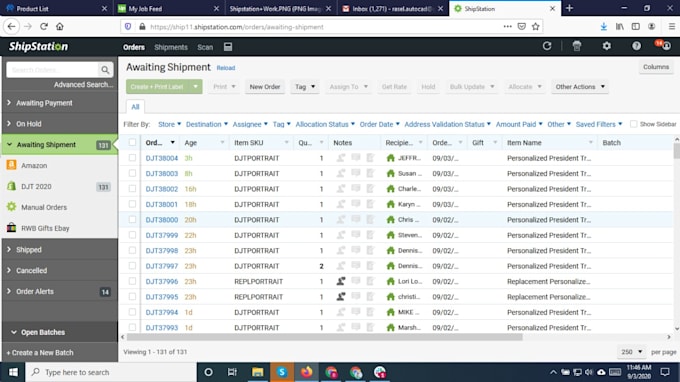
Task: Click customer note icon for order DJT37995
Action: tap(341, 297)
